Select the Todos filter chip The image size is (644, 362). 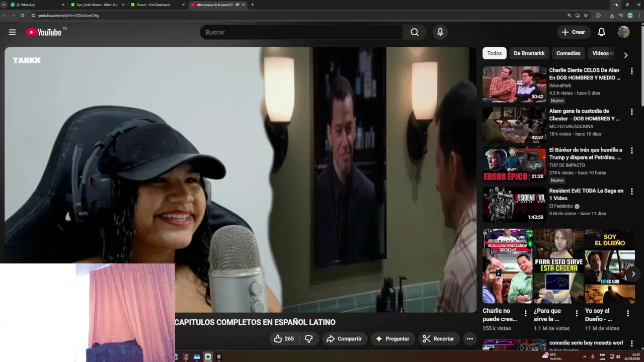pyautogui.click(x=494, y=53)
